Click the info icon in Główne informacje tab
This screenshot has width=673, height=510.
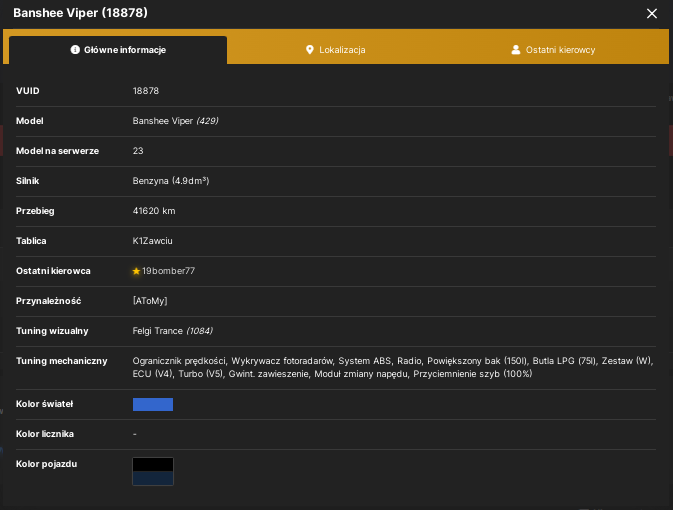75,50
